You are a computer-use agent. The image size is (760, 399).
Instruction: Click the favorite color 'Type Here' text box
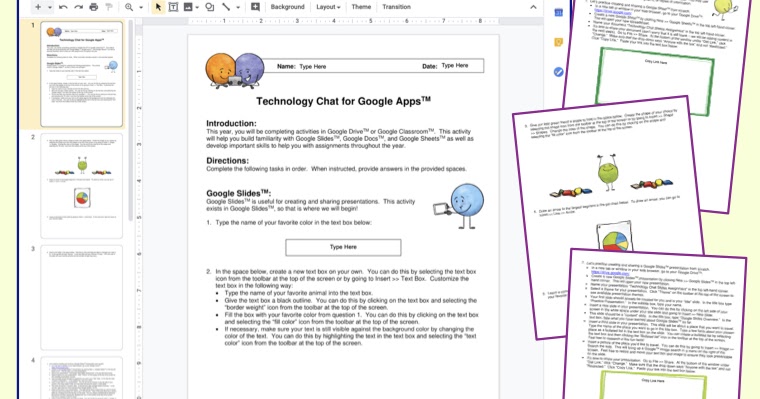343,247
